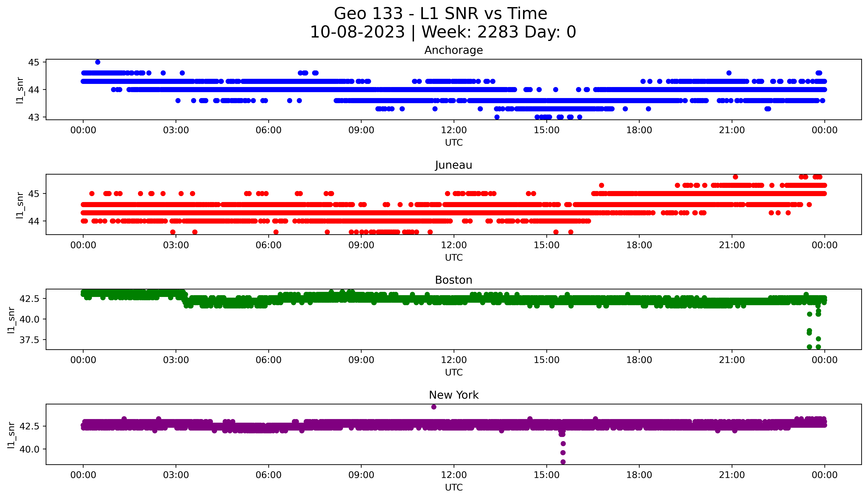The image size is (868, 499).
Task: Click the UTC label under the Anchorage plot
Action: (x=454, y=143)
